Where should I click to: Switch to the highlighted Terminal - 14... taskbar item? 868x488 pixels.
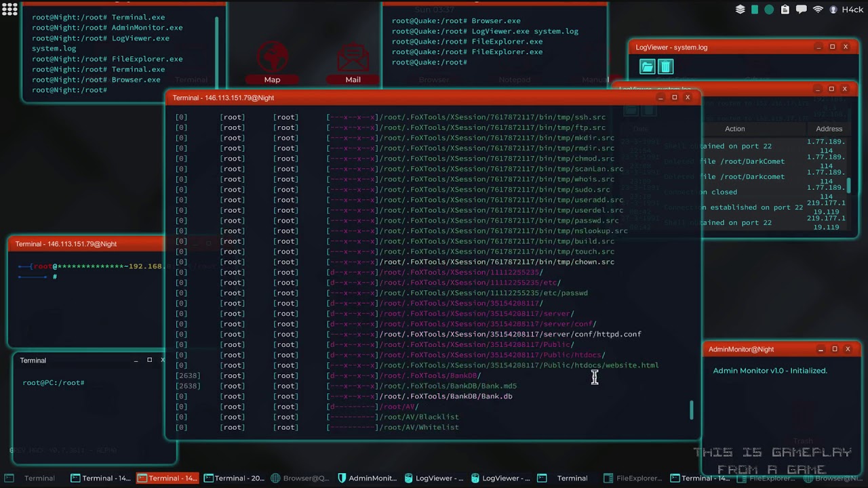click(x=168, y=478)
